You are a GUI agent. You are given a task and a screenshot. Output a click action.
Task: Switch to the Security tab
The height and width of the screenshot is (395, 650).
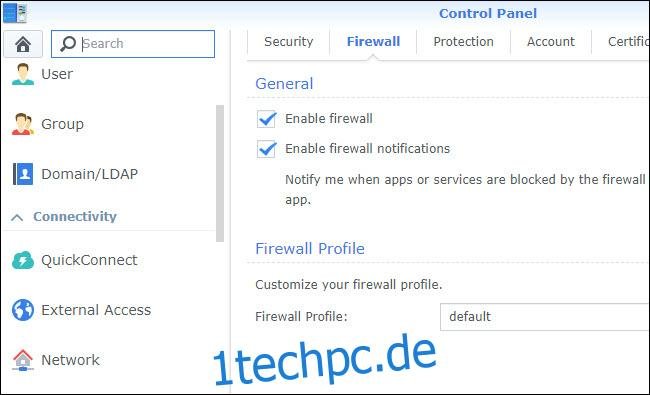point(289,41)
